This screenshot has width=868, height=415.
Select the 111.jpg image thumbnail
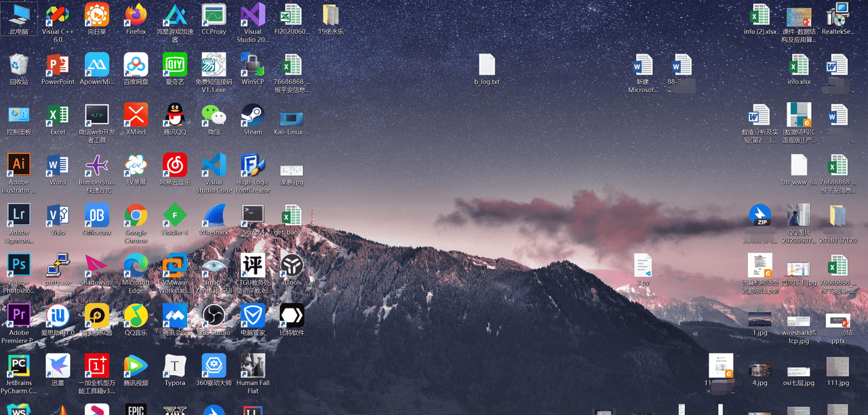click(838, 368)
